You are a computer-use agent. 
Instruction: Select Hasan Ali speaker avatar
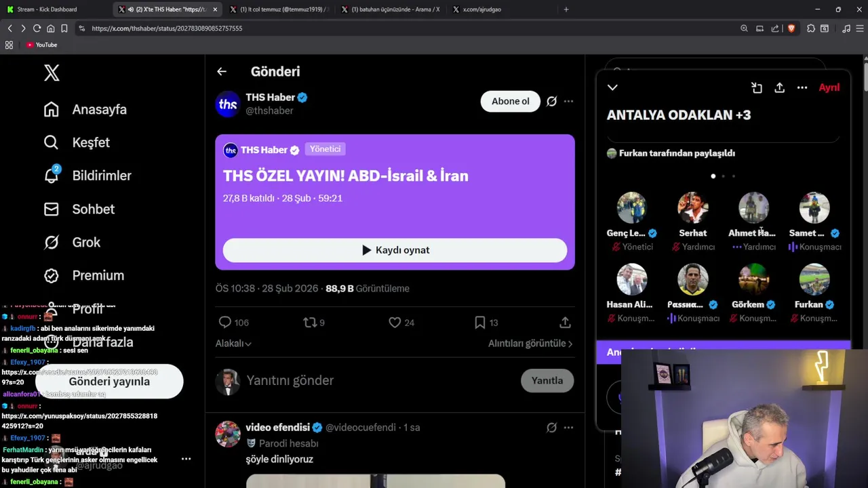coord(631,279)
